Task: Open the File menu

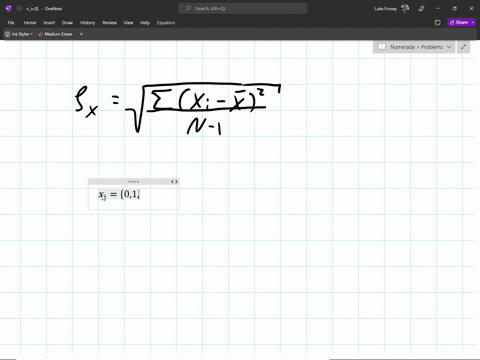Action: click(11, 23)
